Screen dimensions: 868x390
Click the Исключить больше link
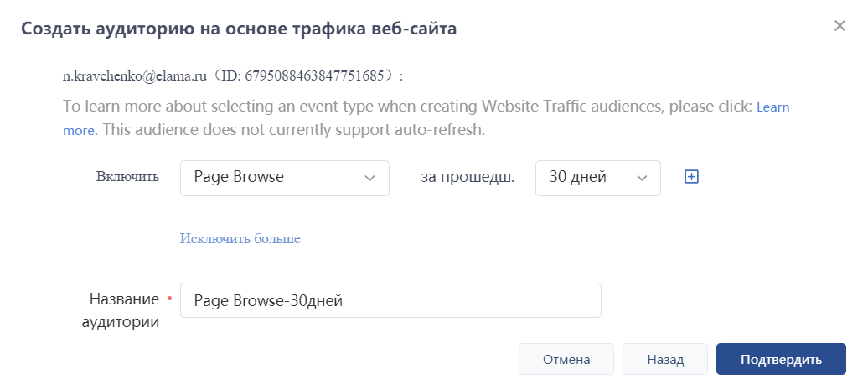(x=240, y=239)
